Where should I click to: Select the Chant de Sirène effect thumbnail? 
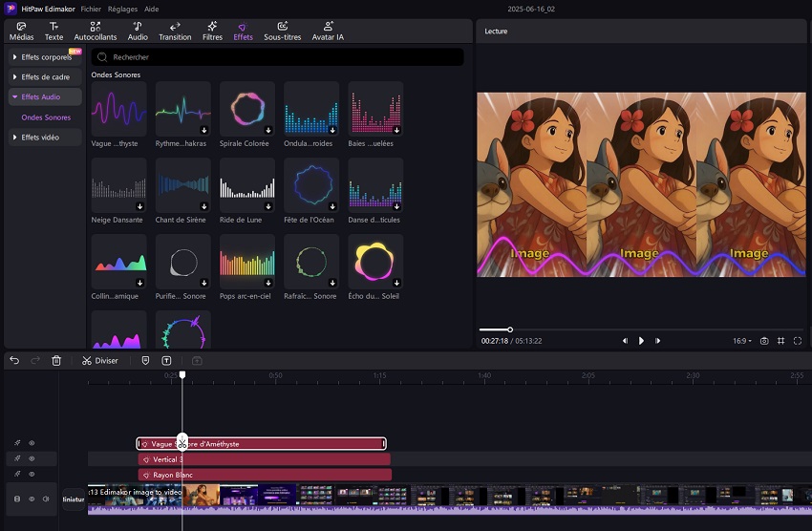tap(182, 185)
